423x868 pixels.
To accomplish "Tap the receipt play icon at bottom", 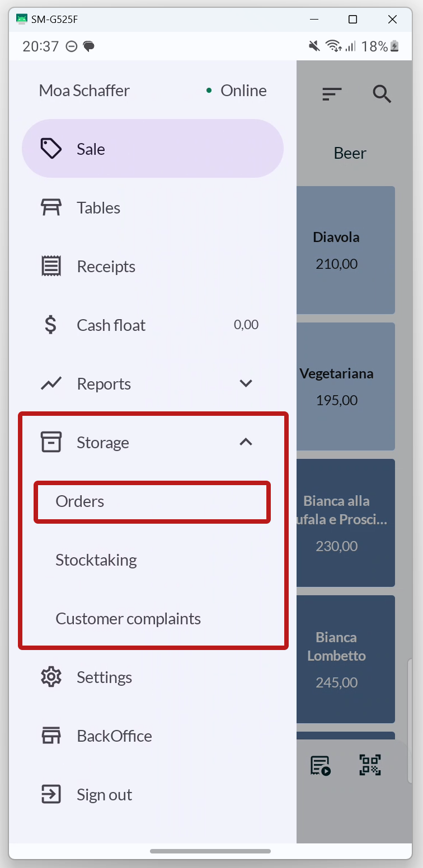I will click(321, 766).
